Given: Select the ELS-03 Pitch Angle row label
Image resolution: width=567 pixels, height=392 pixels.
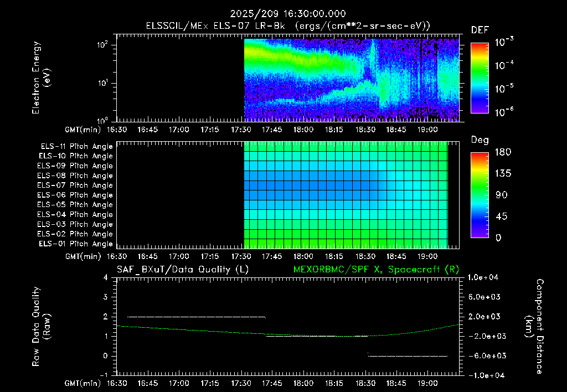Looking at the screenshot, I should pos(75,224).
